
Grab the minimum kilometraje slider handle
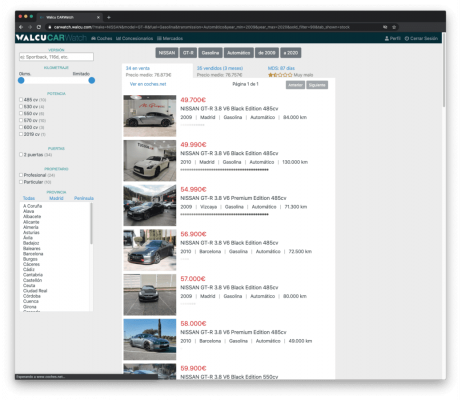click(x=21, y=80)
